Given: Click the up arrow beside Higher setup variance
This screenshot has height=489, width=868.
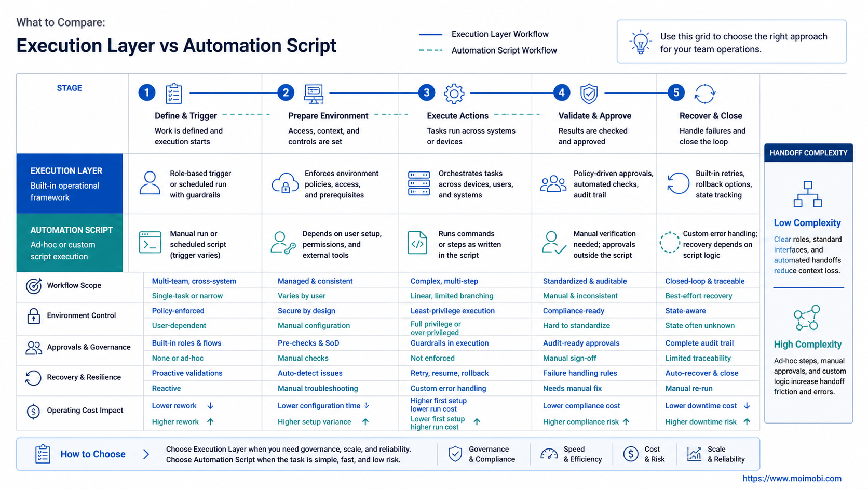Looking at the screenshot, I should point(365,422).
